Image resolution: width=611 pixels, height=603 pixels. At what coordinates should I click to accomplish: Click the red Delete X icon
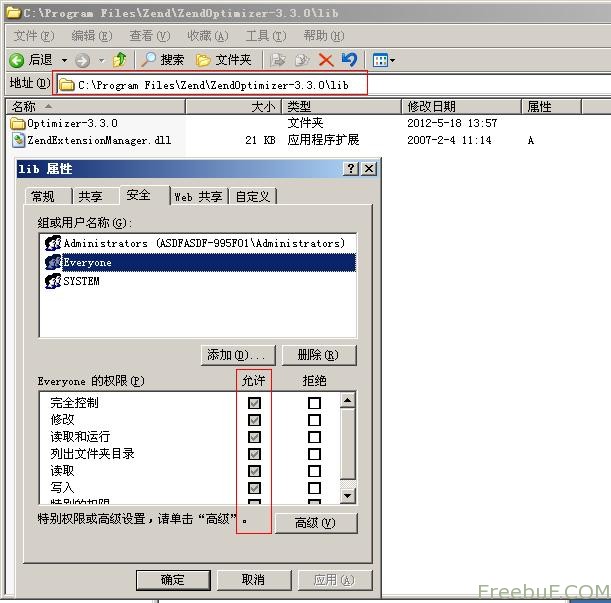click(x=326, y=60)
